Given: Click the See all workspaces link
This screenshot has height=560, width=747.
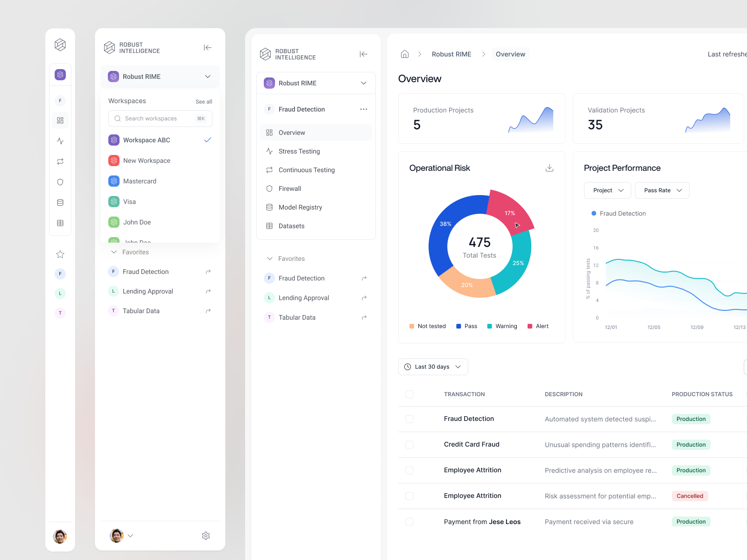Looking at the screenshot, I should pos(204,101).
